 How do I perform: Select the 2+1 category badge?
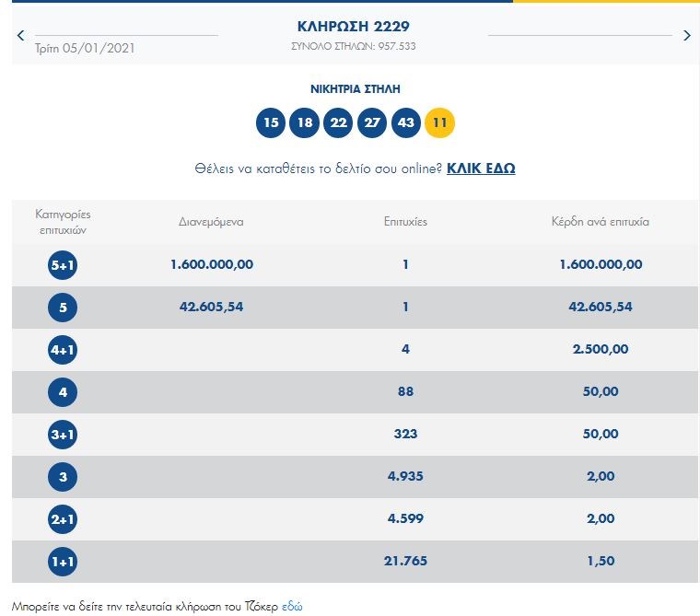pyautogui.click(x=63, y=519)
